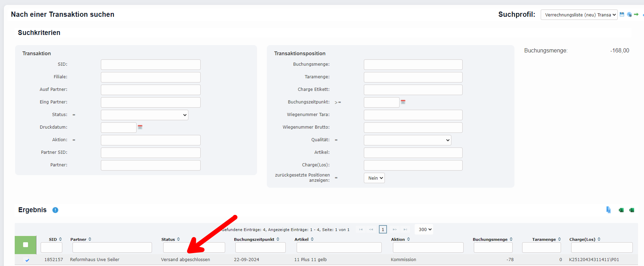
Task: Click the save search profile floppy icon
Action: (622, 14)
